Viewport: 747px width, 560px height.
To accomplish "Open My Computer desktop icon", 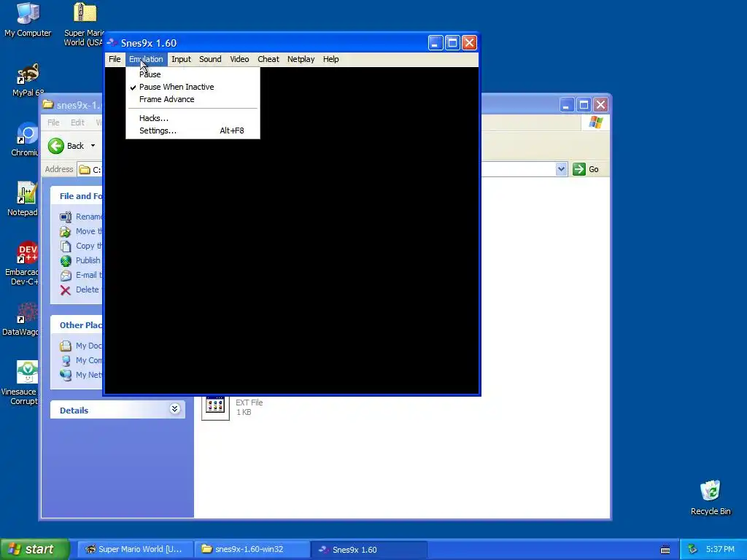I will (28, 20).
